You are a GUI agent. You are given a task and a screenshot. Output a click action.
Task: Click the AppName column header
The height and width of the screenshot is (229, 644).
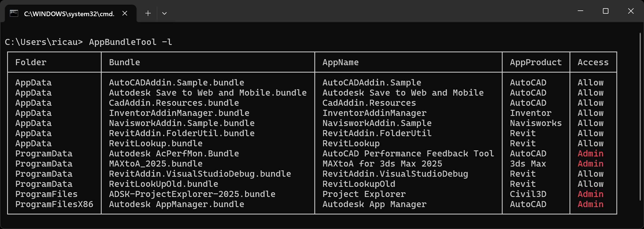pos(341,62)
